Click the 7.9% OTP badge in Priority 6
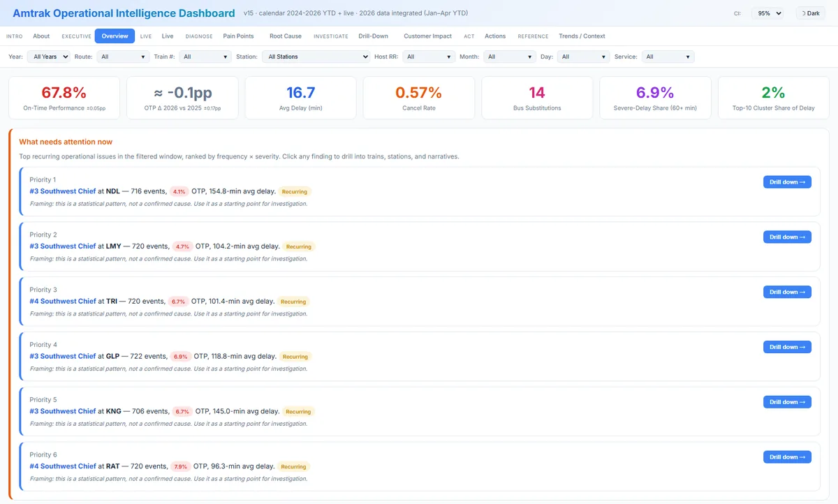Viewport: 838px width, 504px height. pos(181,466)
